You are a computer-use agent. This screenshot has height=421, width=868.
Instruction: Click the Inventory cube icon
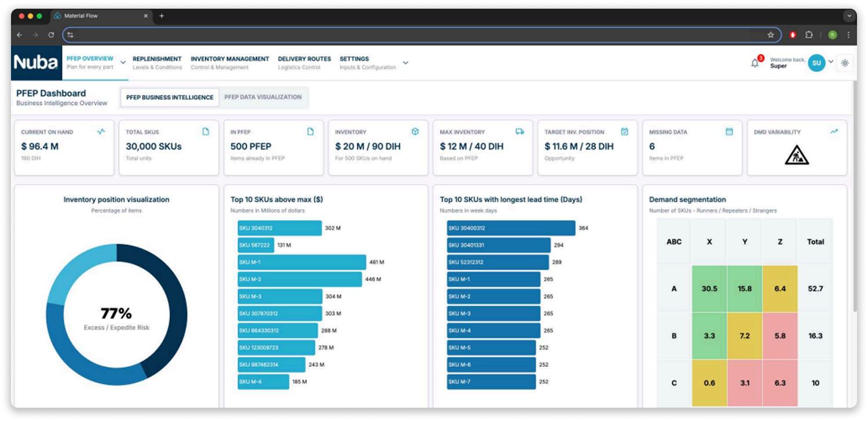tap(415, 131)
